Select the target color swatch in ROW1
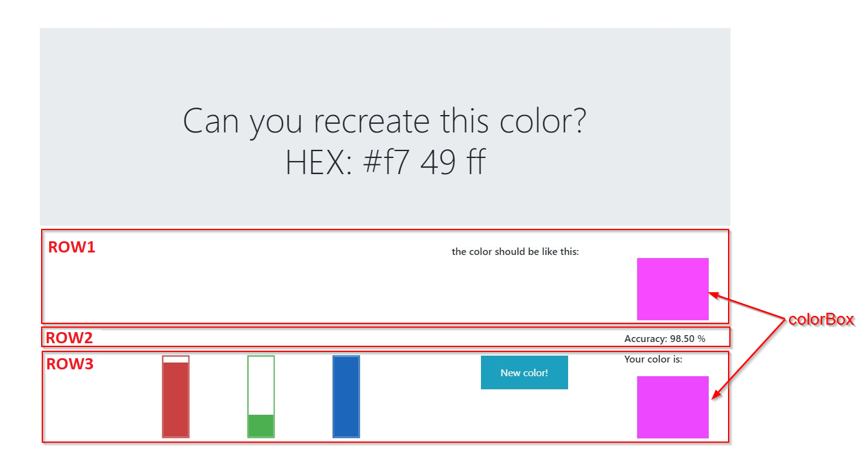This screenshot has height=467, width=868. point(673,289)
